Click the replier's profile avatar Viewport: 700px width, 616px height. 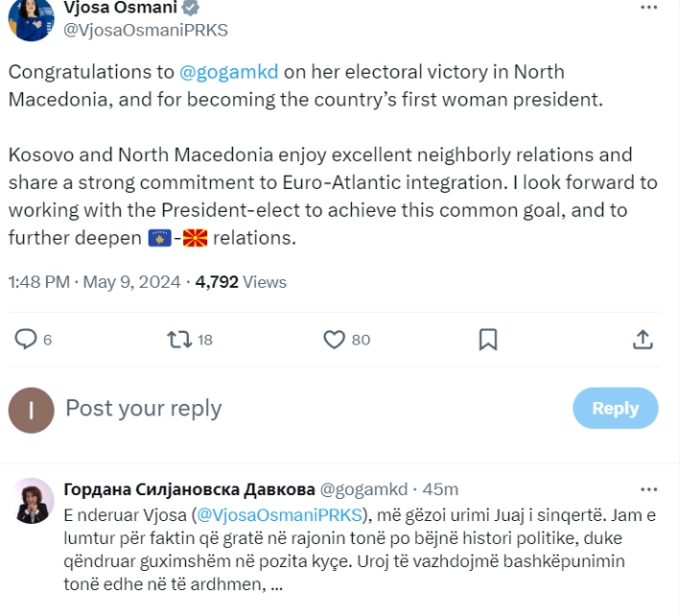[32, 501]
